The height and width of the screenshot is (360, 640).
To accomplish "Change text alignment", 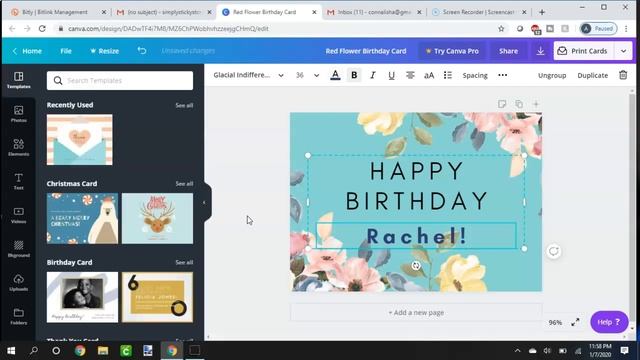I will 410,75.
